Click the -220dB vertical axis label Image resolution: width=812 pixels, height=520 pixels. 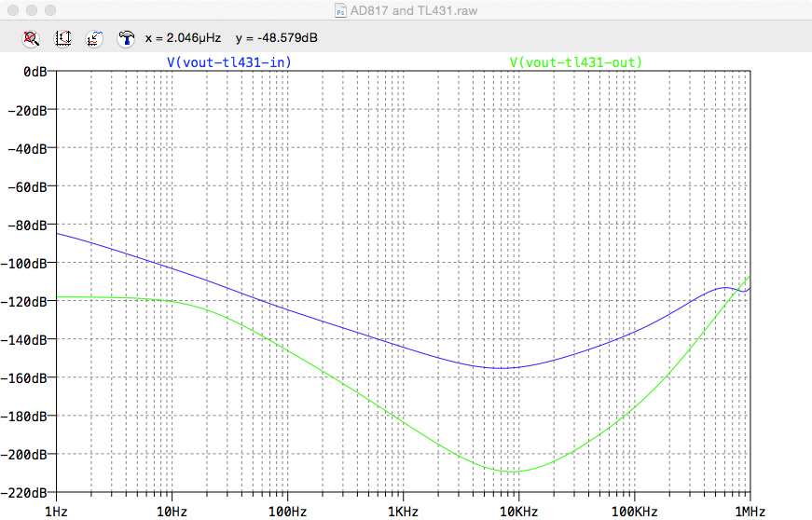pyautogui.click(x=24, y=493)
